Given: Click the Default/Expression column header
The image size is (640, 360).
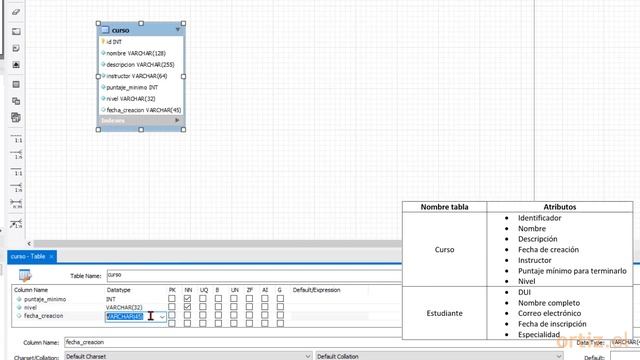Looking at the screenshot, I should (x=316, y=290).
